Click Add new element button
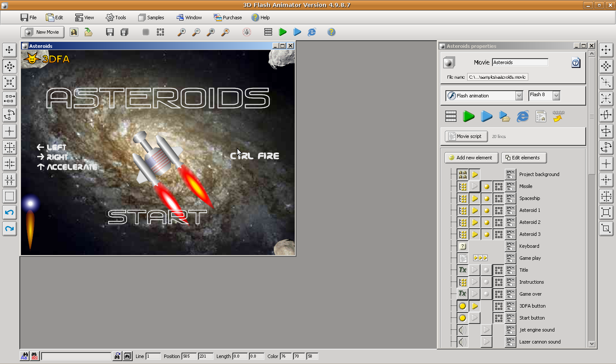 click(x=471, y=158)
